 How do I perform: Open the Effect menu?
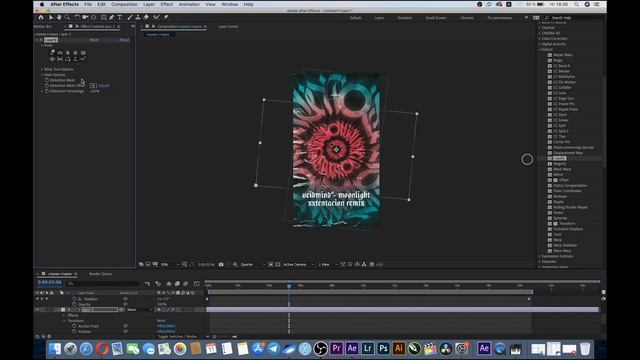click(x=167, y=4)
